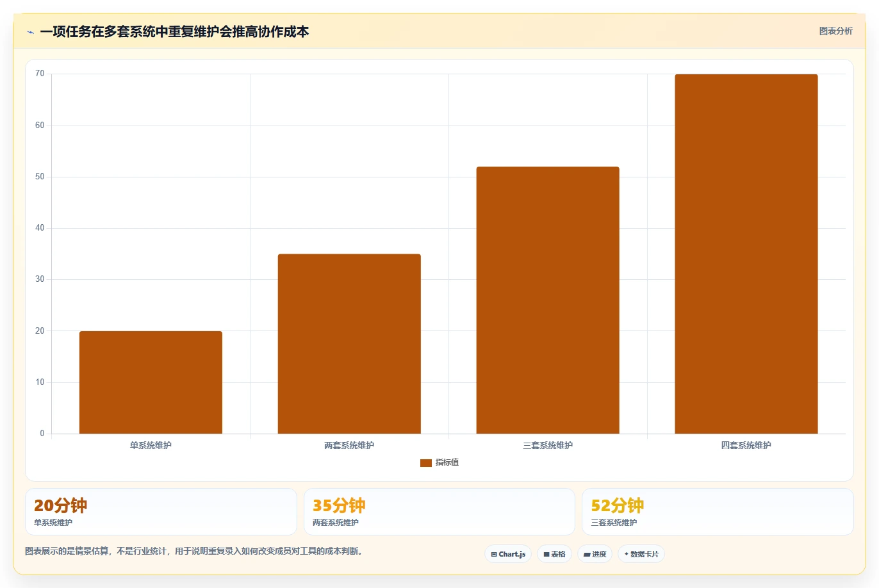Click the 表格 tag chip
Image resolution: width=879 pixels, height=588 pixels.
pos(554,554)
